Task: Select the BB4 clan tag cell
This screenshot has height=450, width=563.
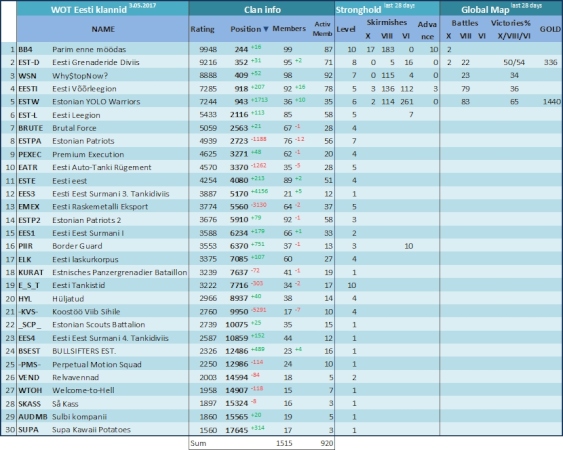Action: coord(25,50)
